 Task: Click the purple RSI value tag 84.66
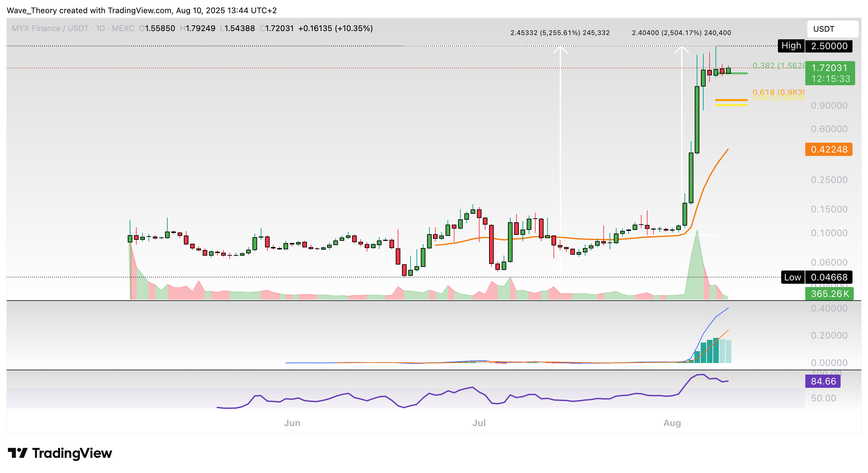pyautogui.click(x=823, y=381)
